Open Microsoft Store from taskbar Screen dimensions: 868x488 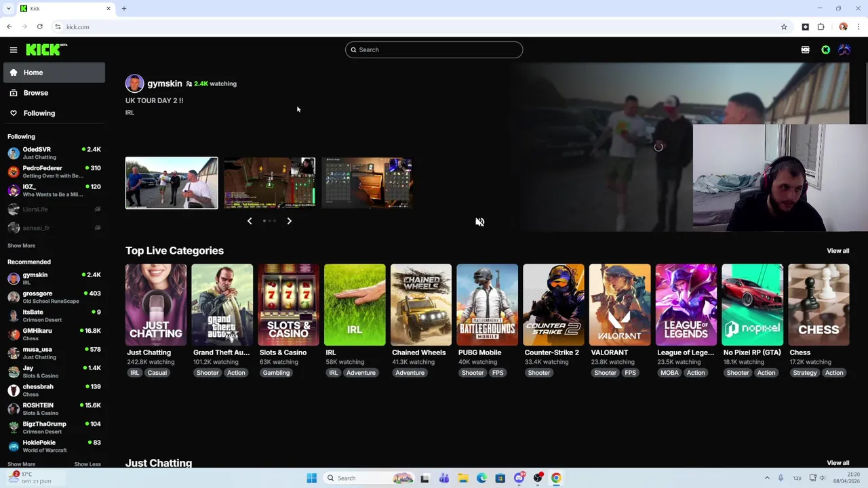pos(500,478)
